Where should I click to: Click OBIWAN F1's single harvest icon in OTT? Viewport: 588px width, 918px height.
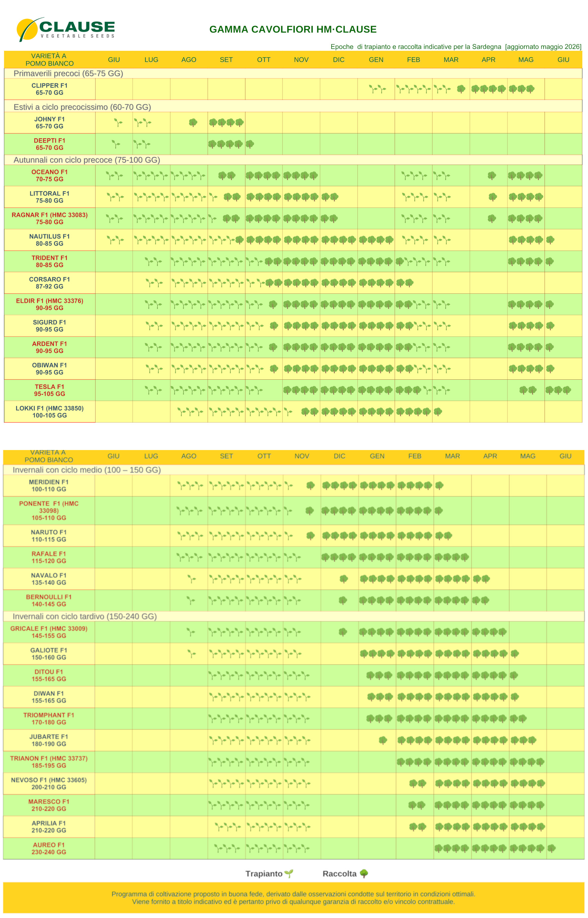pos(274,368)
